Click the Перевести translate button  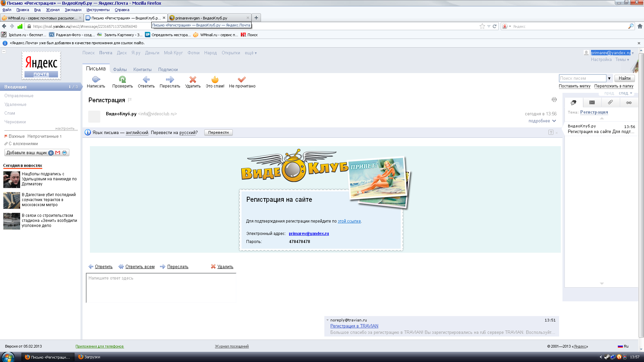(218, 132)
